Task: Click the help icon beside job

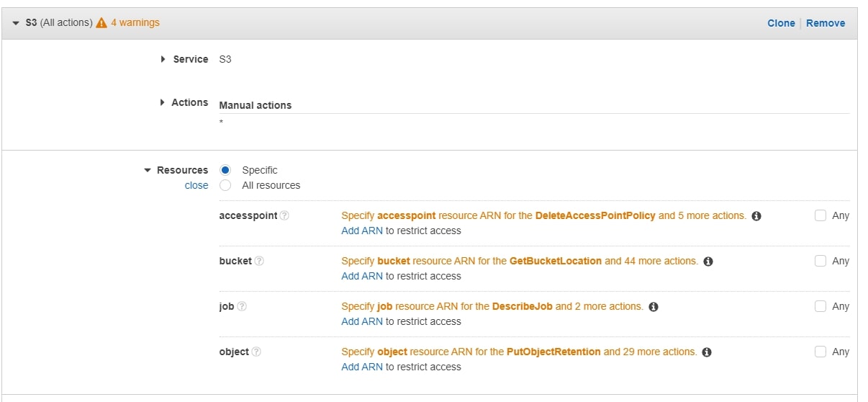Action: pyautogui.click(x=242, y=306)
